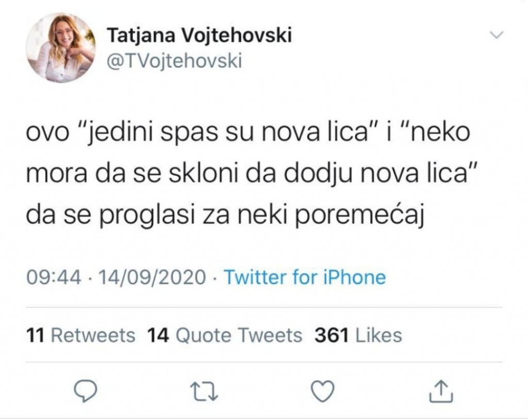Like the tweet with the heart icon
Image resolution: width=528 pixels, height=420 pixels.
323,392
